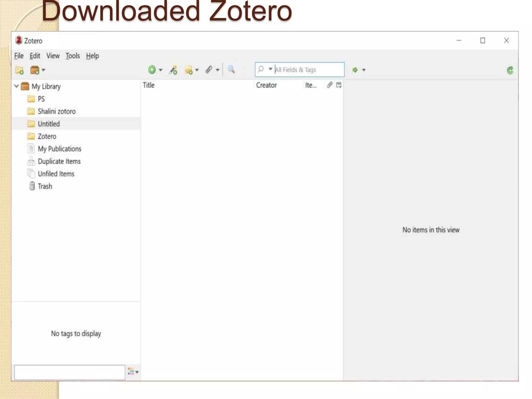
Task: Open My Publications
Action: [59, 149]
